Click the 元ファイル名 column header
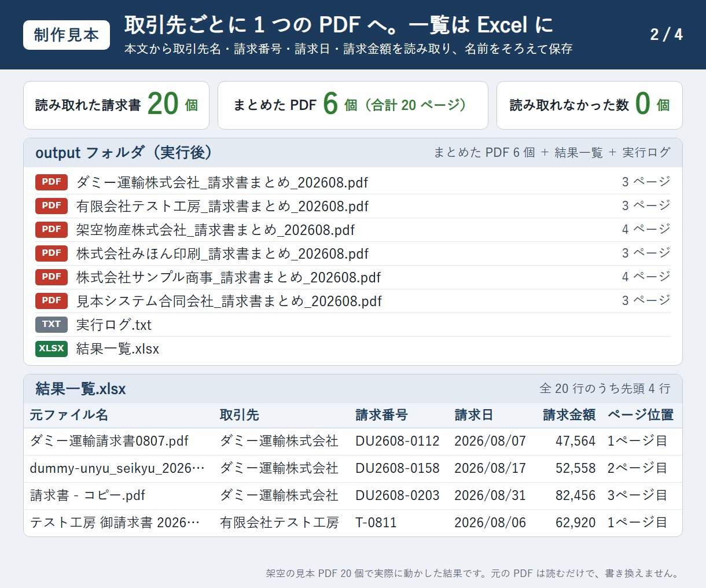Image resolution: width=706 pixels, height=588 pixels. 69,415
